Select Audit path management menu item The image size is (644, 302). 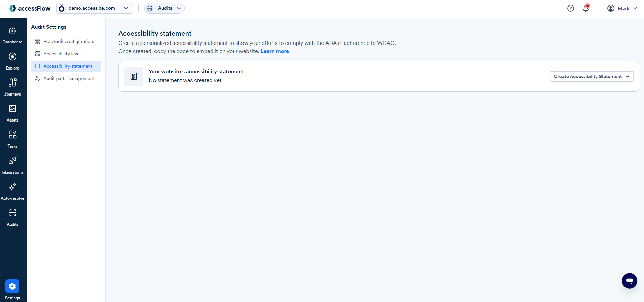pyautogui.click(x=66, y=78)
